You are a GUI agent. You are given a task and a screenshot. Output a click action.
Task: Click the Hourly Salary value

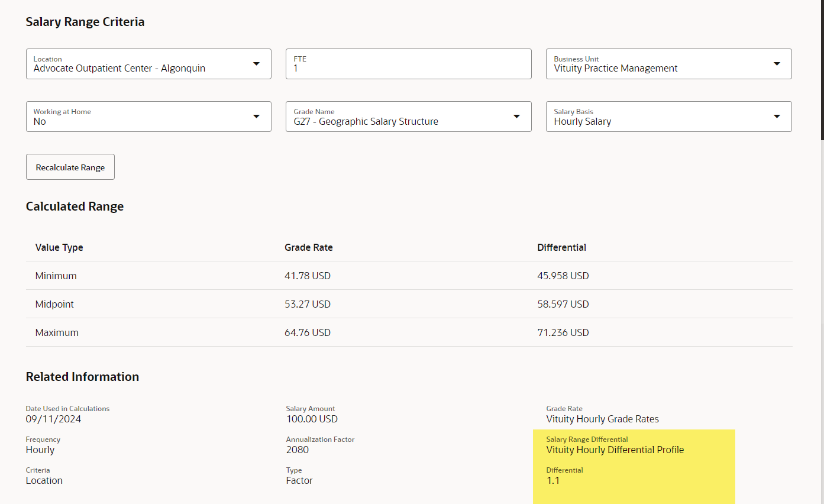pyautogui.click(x=583, y=121)
